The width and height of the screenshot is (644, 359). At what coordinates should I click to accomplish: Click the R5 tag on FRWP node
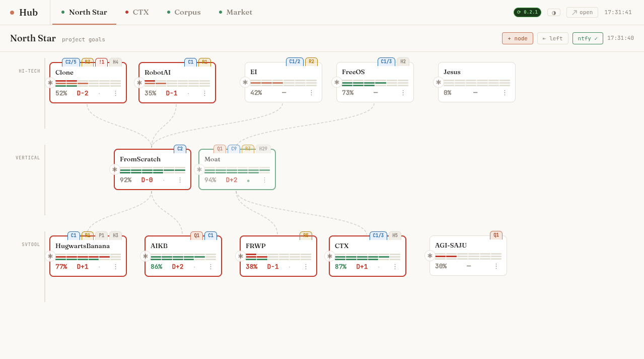306,235
